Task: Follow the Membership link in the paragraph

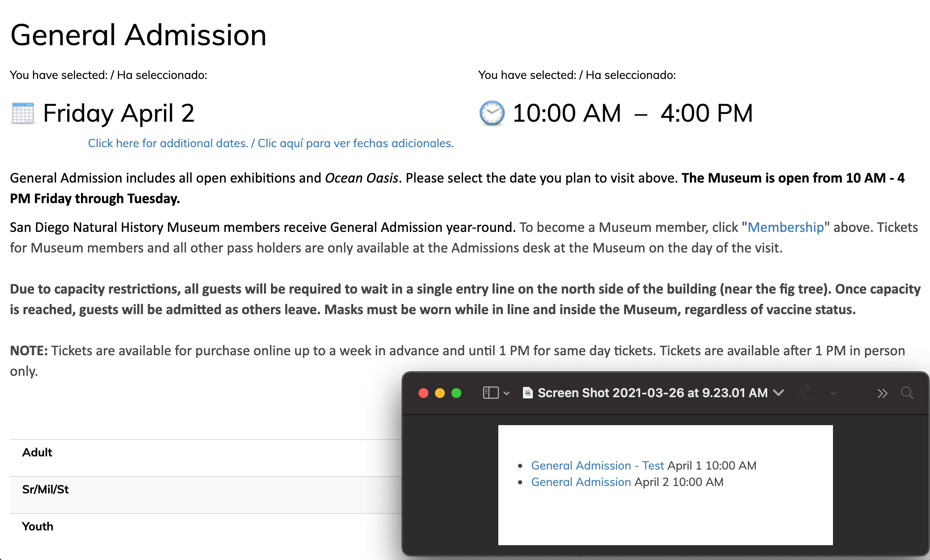Action: point(785,227)
